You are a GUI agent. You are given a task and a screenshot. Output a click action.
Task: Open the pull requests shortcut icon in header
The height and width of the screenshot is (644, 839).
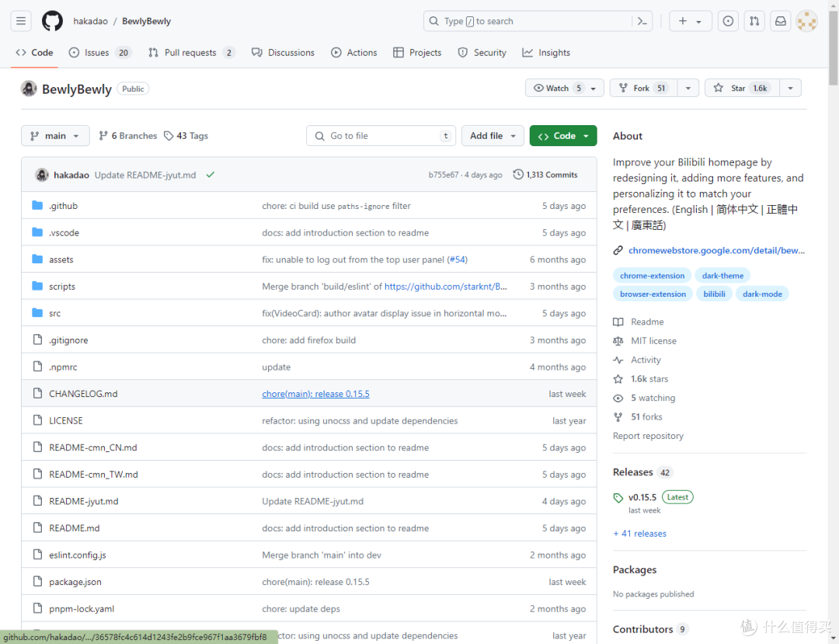pos(754,22)
